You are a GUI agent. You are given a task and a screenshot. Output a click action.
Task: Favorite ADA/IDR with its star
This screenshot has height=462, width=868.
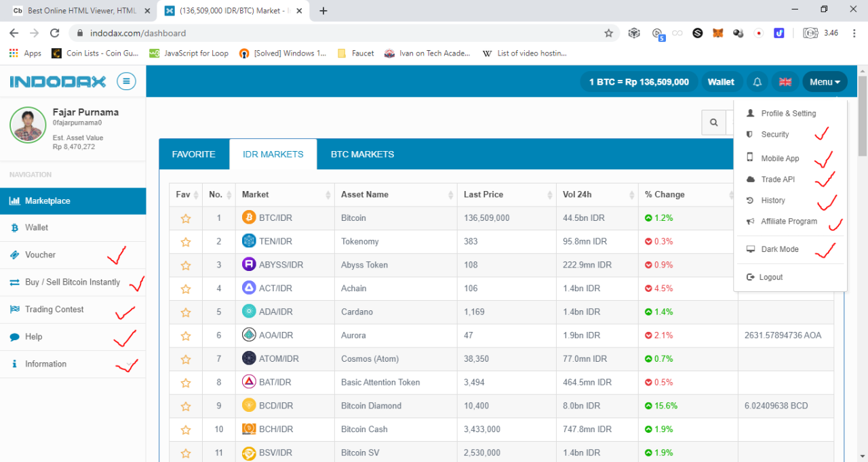[x=185, y=312]
